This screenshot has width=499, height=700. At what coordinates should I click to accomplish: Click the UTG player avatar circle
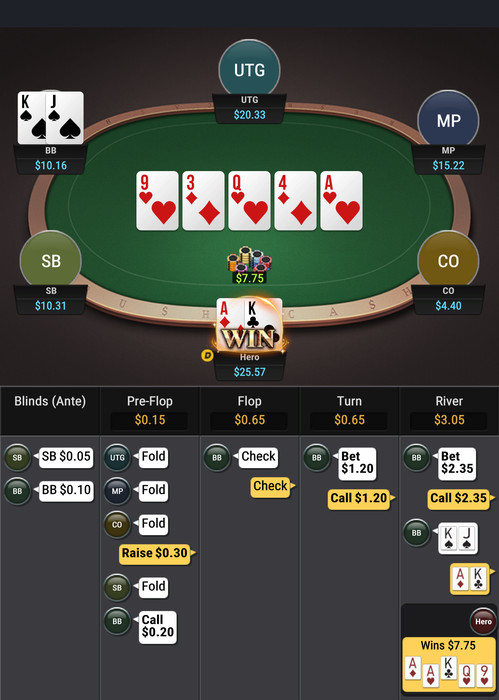pos(250,70)
